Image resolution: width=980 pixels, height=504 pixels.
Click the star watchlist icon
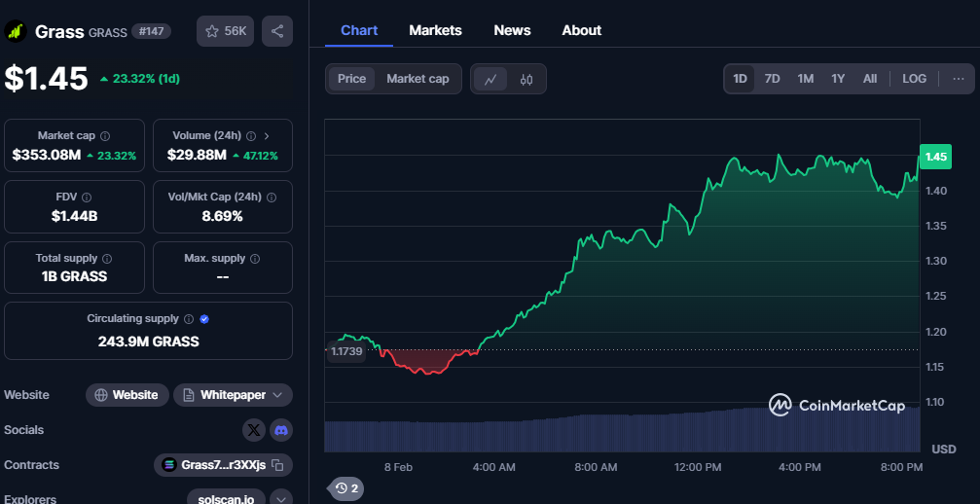pyautogui.click(x=212, y=31)
